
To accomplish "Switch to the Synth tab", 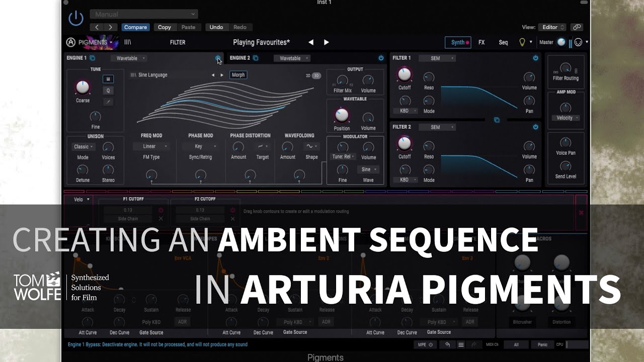I will click(458, 42).
